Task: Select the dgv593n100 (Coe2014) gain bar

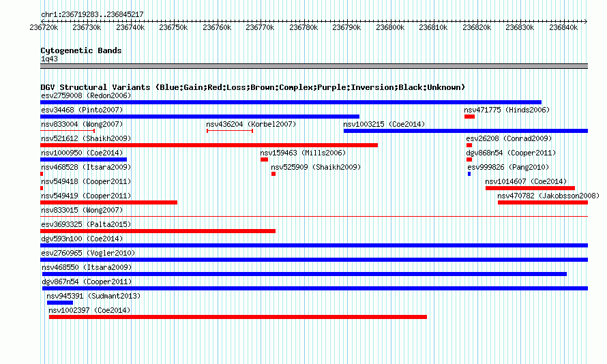Action: pyautogui.click(x=314, y=245)
